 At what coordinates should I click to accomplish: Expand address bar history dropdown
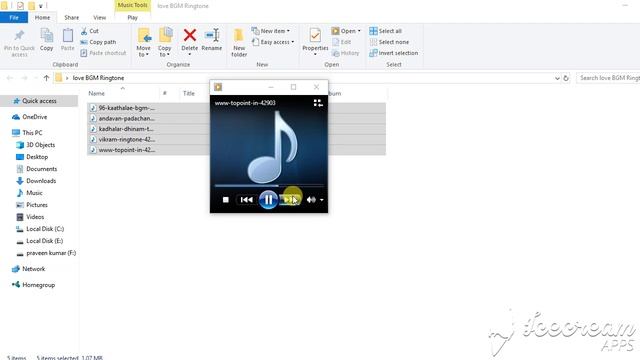[x=557, y=78]
